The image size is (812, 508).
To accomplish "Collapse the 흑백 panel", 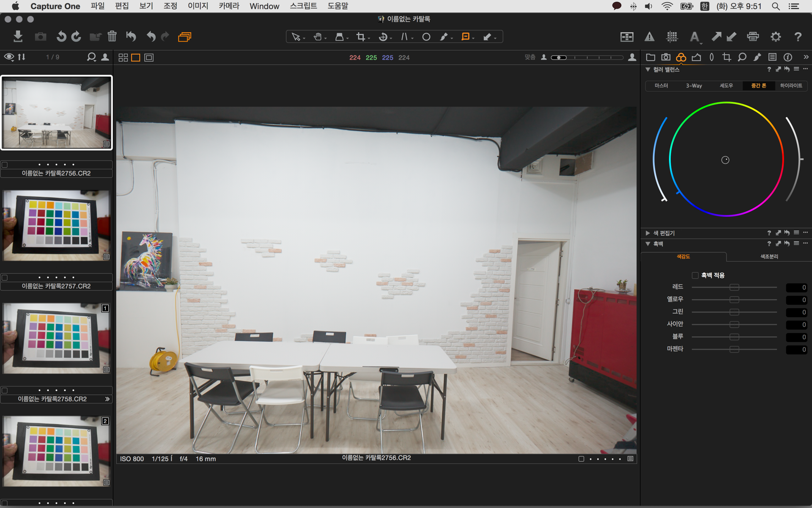I will [x=647, y=244].
